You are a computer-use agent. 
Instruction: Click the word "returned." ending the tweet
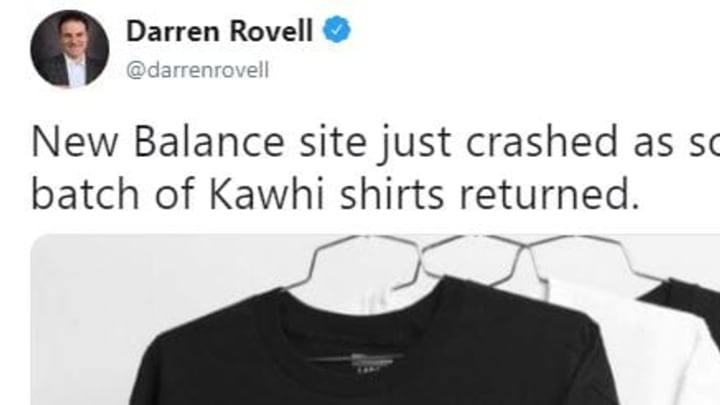(549, 194)
